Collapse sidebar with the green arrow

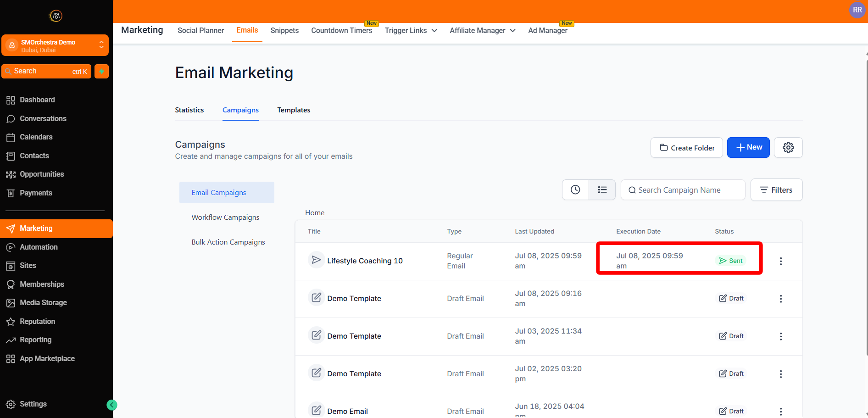111,405
